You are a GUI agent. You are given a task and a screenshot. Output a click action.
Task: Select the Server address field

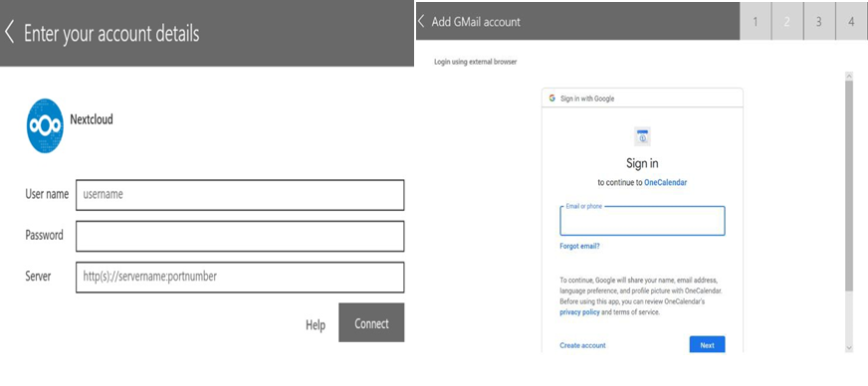pos(240,277)
